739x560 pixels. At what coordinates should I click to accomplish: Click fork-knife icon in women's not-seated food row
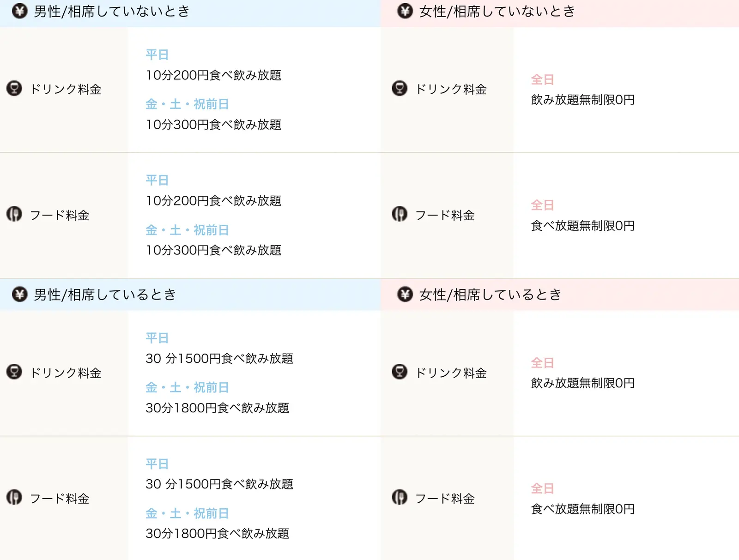tap(400, 214)
